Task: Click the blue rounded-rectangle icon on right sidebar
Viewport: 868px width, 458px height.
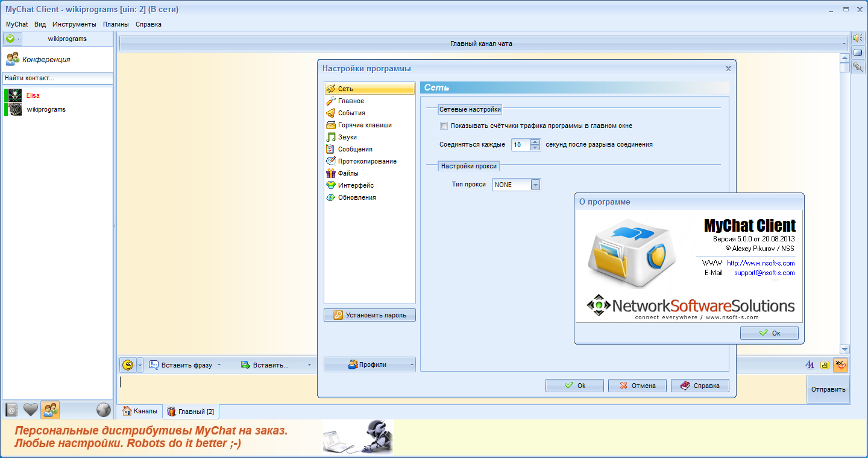Action: (858, 52)
